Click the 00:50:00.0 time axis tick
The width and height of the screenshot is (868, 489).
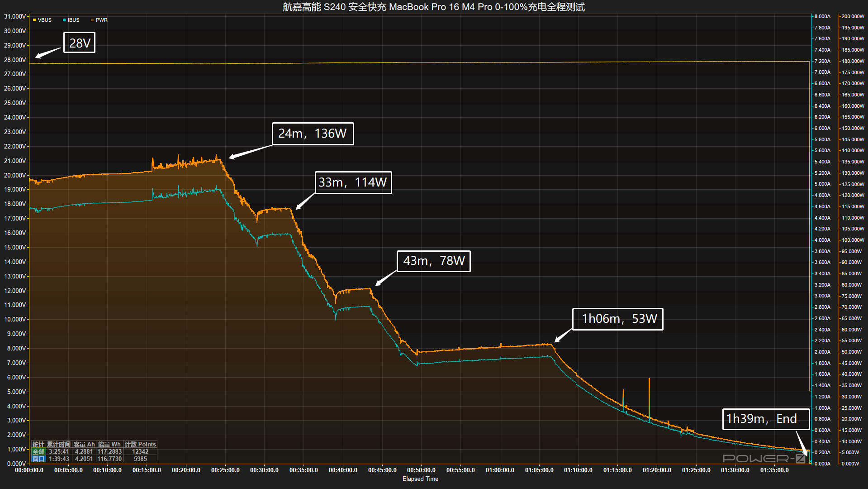421,470
